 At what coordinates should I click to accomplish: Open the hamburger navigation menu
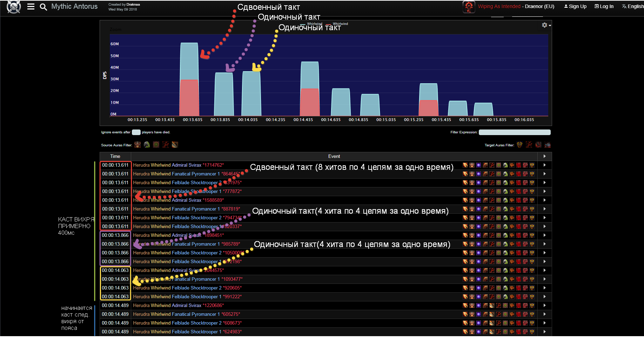coord(31,7)
